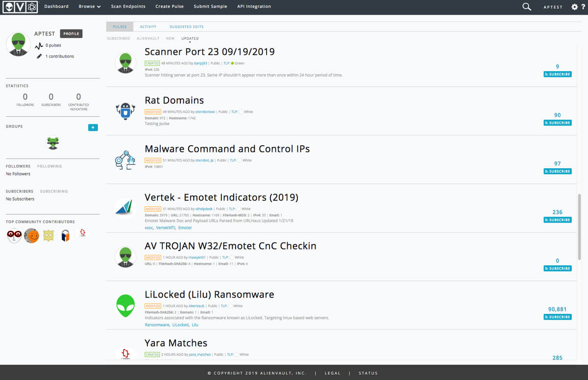This screenshot has height=380, width=588.
Task: Click the orange top contributor avatar
Action: (x=31, y=236)
